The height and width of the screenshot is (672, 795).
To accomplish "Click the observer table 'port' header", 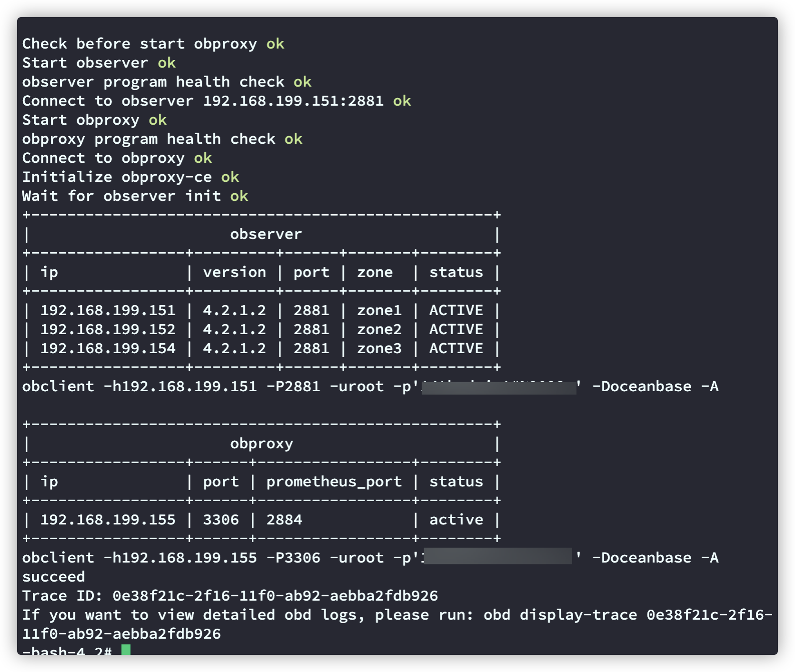I will tap(311, 273).
